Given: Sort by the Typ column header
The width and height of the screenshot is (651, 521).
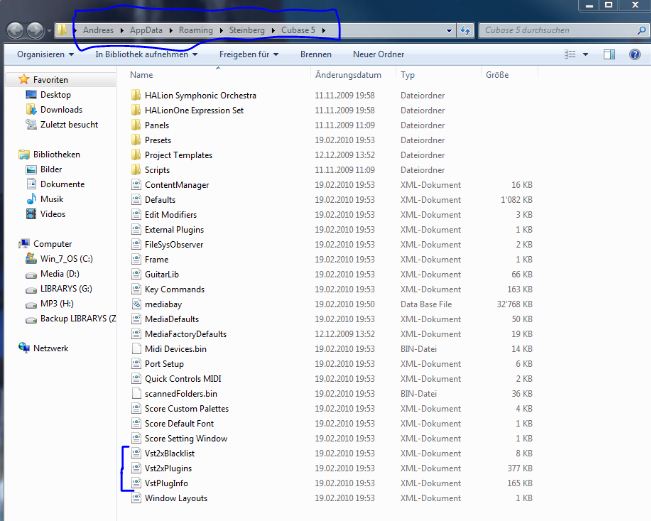Looking at the screenshot, I should [x=407, y=75].
